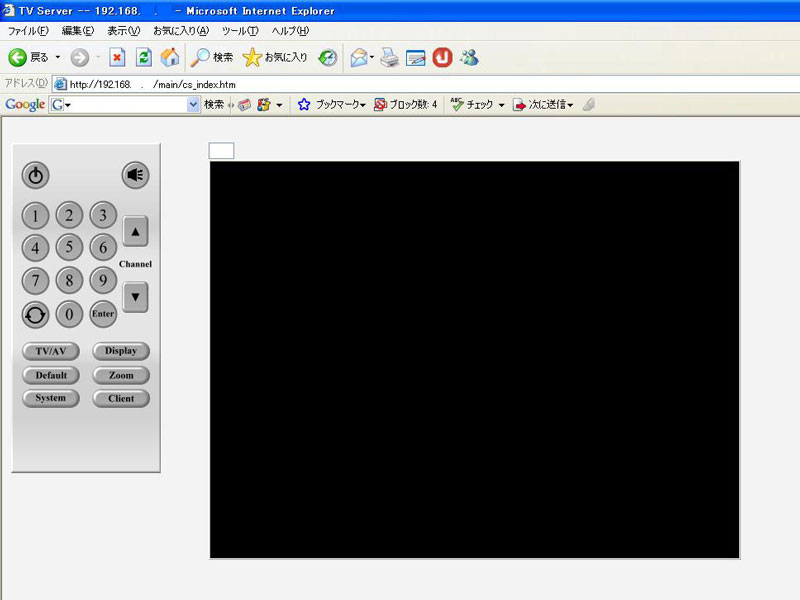Select number 8 on the remote keypad
The height and width of the screenshot is (600, 800).
69,280
